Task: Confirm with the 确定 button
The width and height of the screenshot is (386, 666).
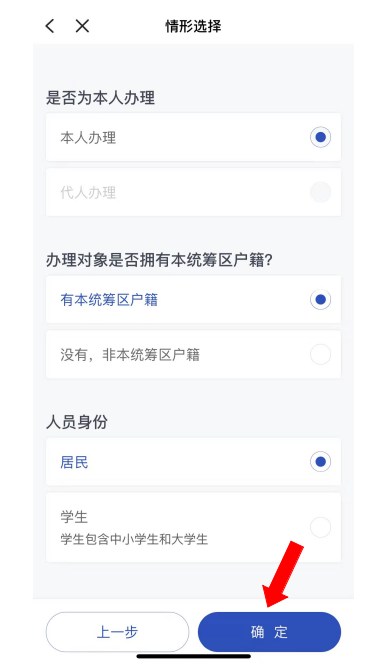Action: click(269, 632)
